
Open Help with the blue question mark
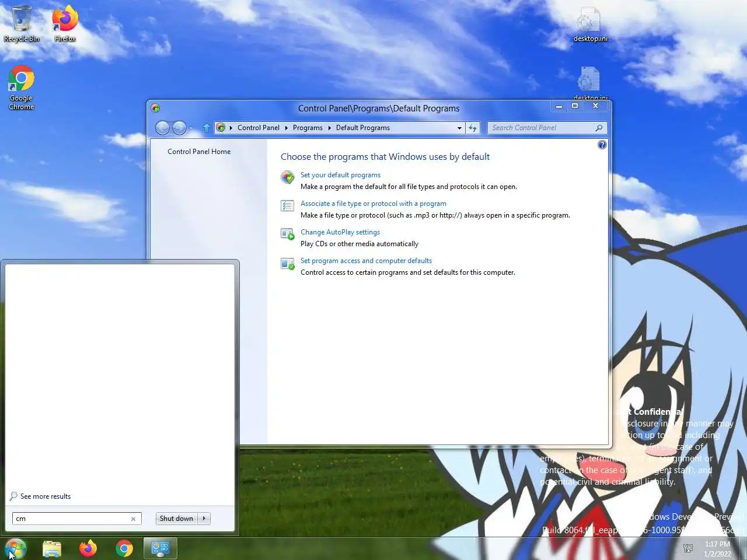tap(602, 145)
